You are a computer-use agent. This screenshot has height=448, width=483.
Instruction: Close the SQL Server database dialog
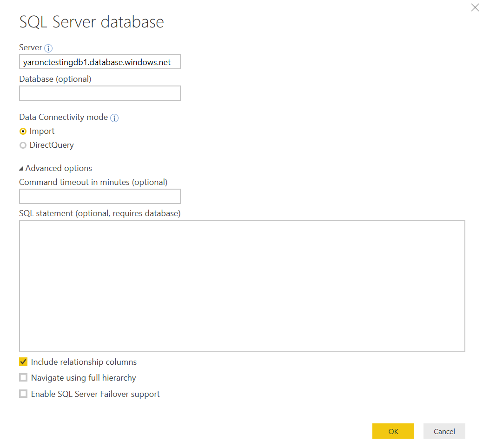click(x=475, y=7)
